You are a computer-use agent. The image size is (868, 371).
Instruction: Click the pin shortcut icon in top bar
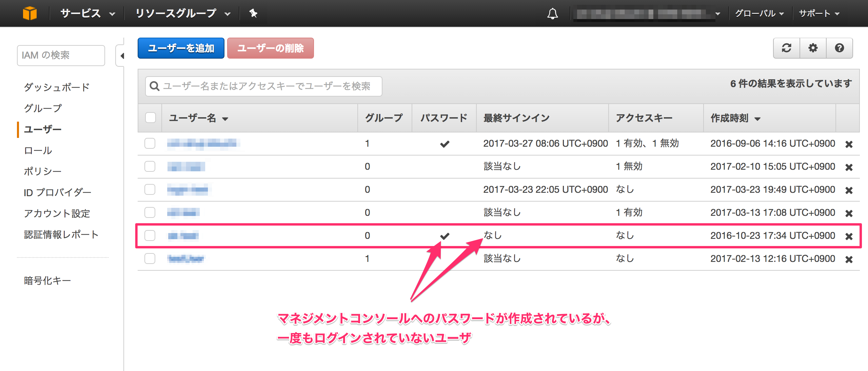coord(253,14)
